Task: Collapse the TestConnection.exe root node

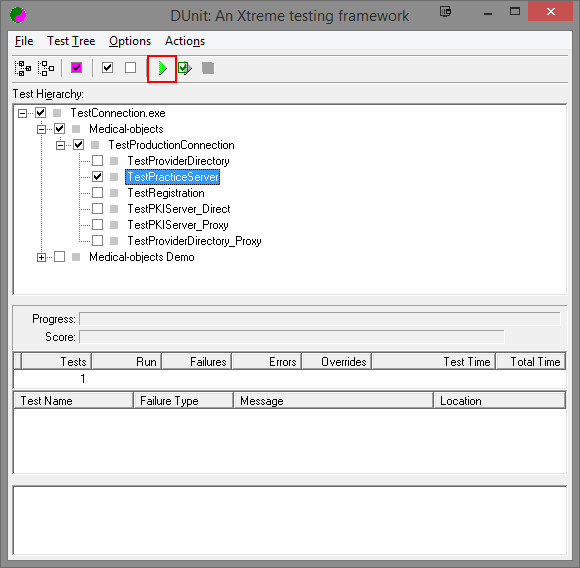Action: 23,113
